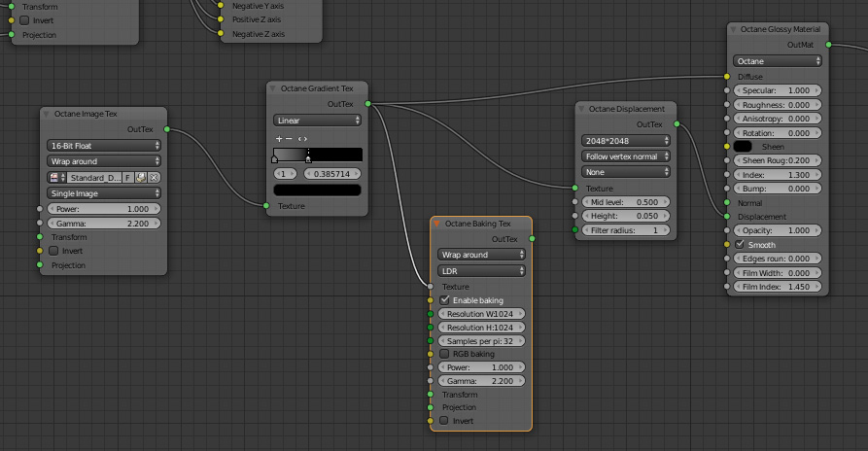
Task: Delete color stop with minus icon
Action: tap(289, 139)
